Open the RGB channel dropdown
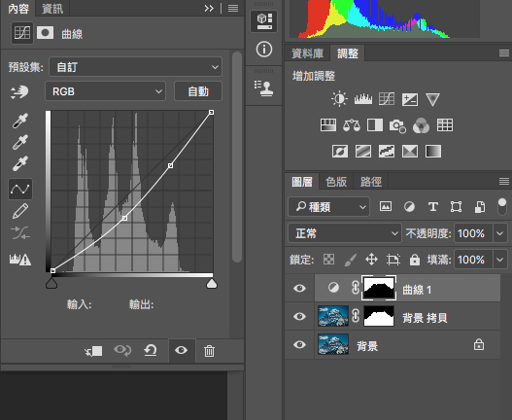 (x=105, y=91)
